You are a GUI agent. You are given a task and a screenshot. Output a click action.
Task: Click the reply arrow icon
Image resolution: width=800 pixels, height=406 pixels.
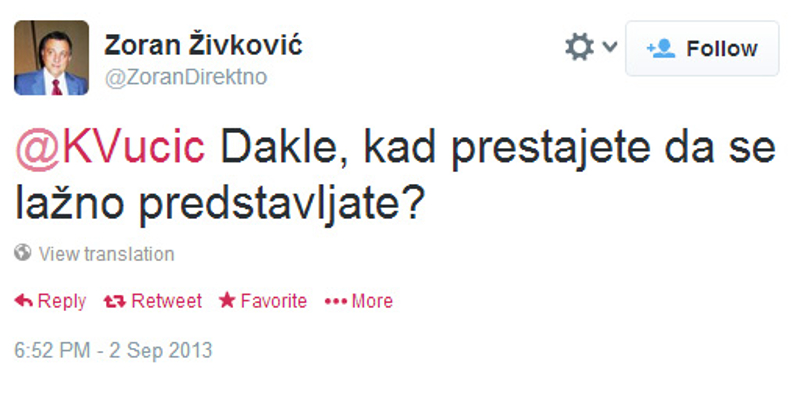pos(23,301)
